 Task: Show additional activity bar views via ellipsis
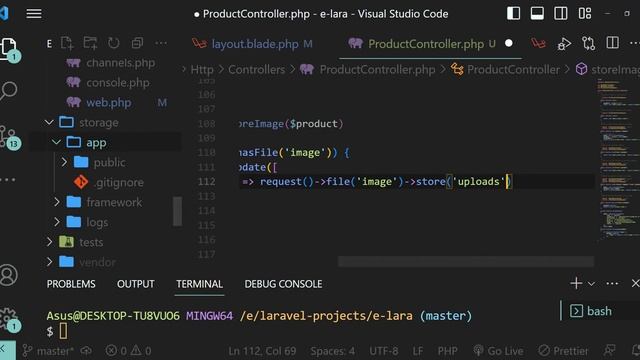point(8,180)
